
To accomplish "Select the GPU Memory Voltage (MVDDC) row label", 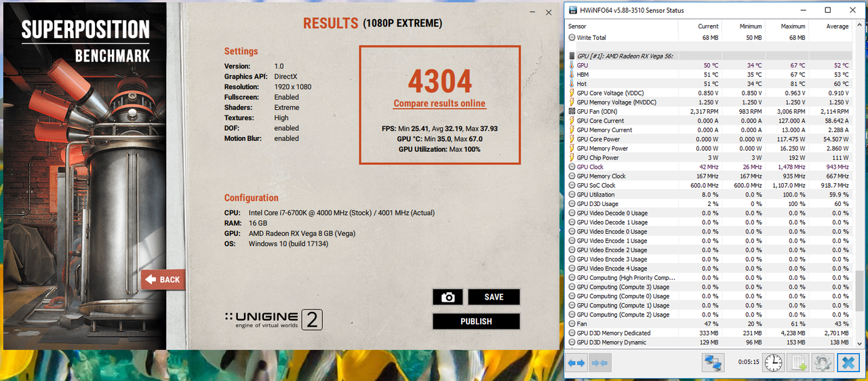I will tap(616, 102).
